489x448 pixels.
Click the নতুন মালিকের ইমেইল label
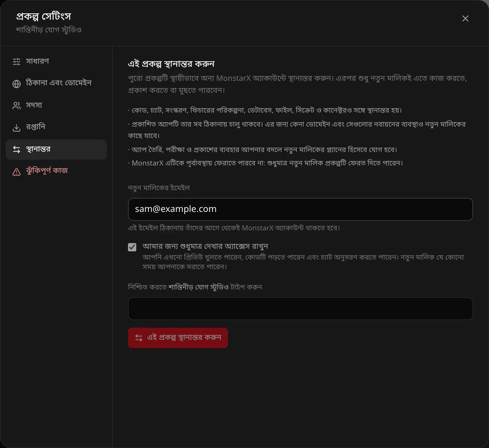(159, 188)
